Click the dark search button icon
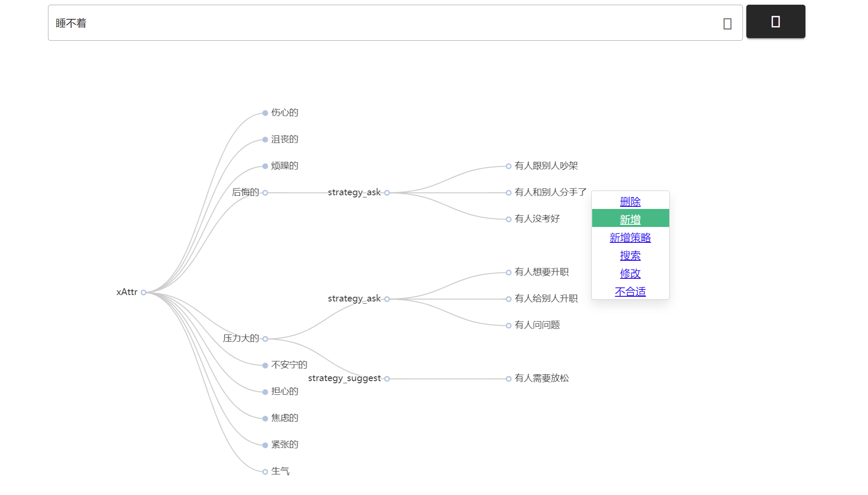Screen dimensions: 868x495 click(x=775, y=21)
